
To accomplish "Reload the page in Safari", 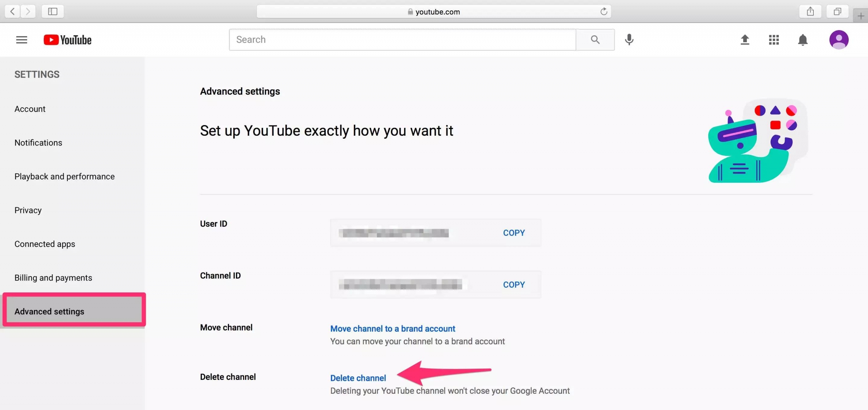I will coord(604,12).
